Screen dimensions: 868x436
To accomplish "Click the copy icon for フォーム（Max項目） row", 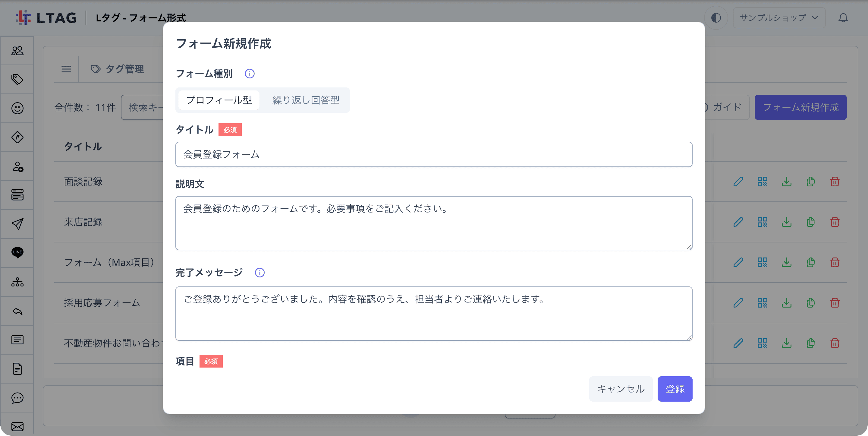I will pos(811,262).
